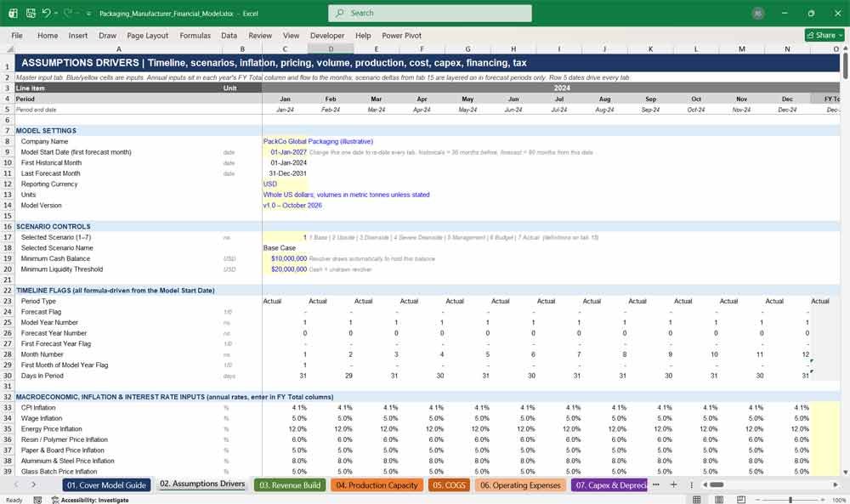
Task: Open the Formulas ribbon tab
Action: 195,35
